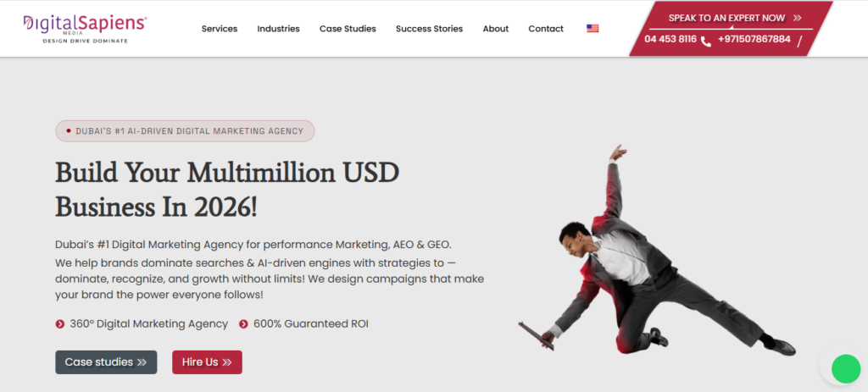Click the Case studies button
868x392 pixels.
[106, 362]
